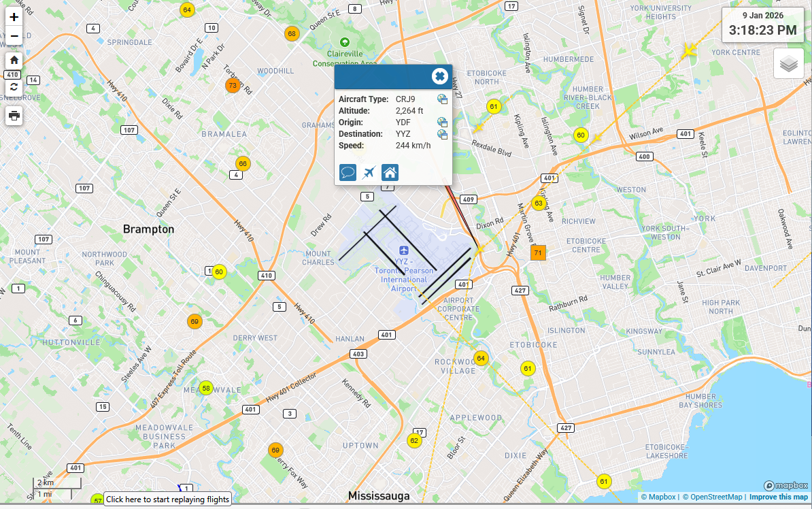The image size is (812, 509).
Task: Open lookup for aircraft type CRJ9
Action: [x=442, y=99]
